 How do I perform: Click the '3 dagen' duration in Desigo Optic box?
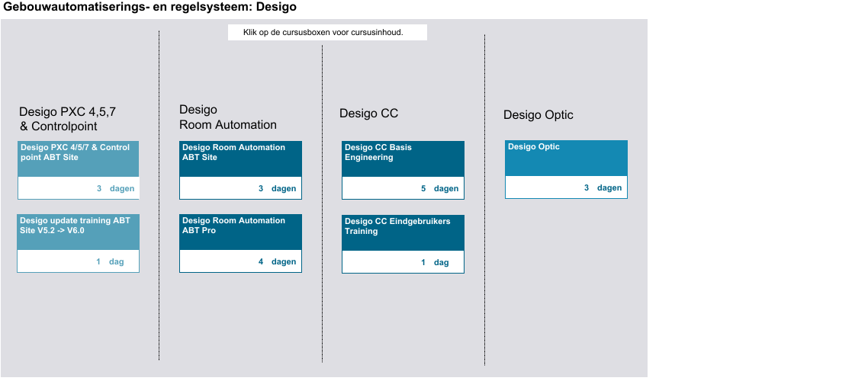[x=603, y=188]
